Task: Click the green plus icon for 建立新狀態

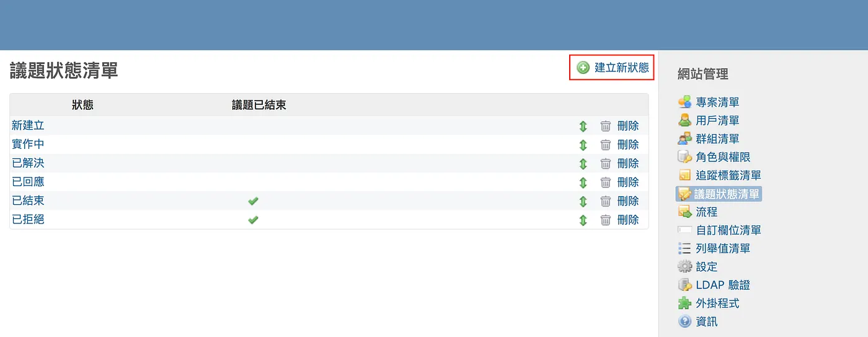Action: pyautogui.click(x=583, y=68)
